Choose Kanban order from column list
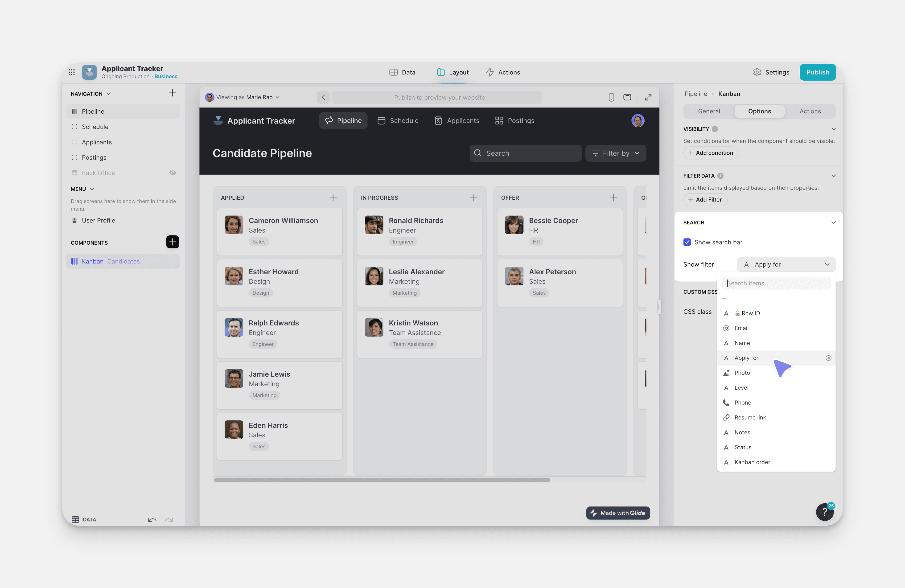The image size is (905, 588). [x=776, y=462]
